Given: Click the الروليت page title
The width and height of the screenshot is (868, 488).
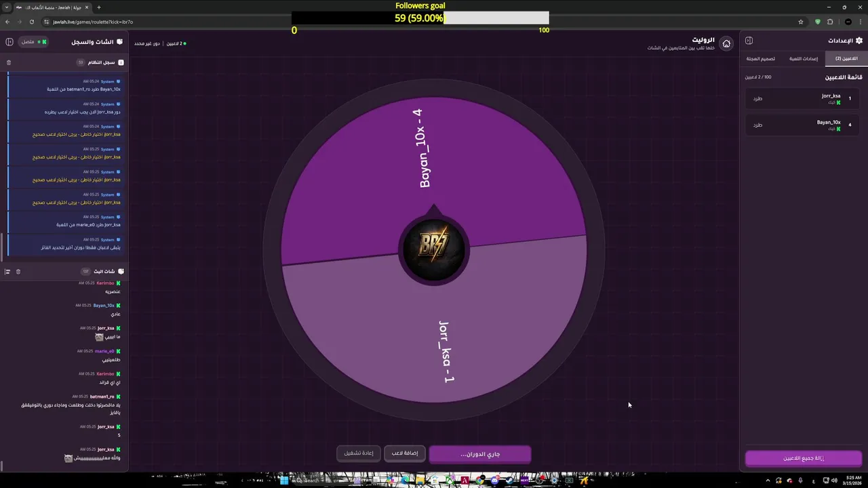Looking at the screenshot, I should [703, 40].
